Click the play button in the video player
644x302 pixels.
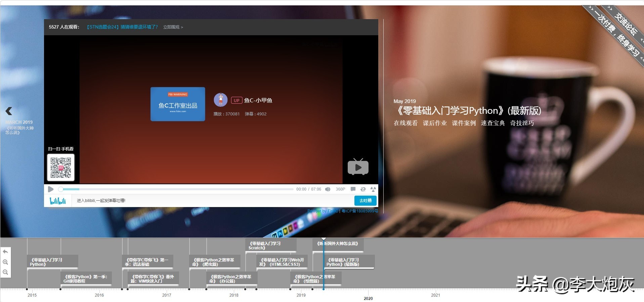(50, 189)
